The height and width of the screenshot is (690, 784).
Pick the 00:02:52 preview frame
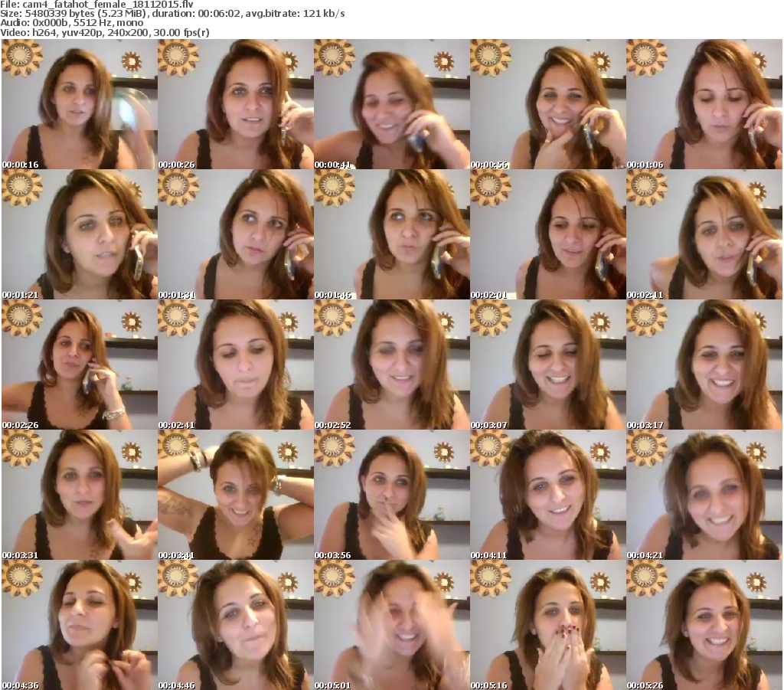click(391, 365)
